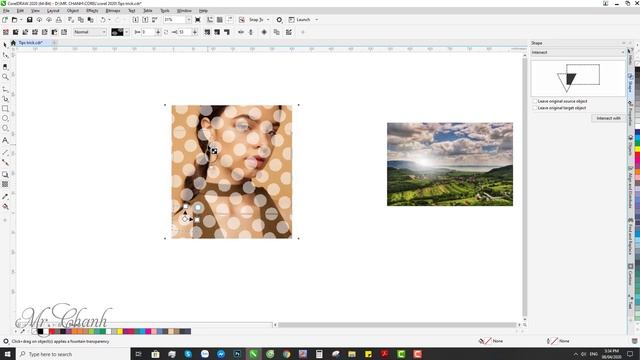Select the Pick tool in the toolbox

pos(5,45)
